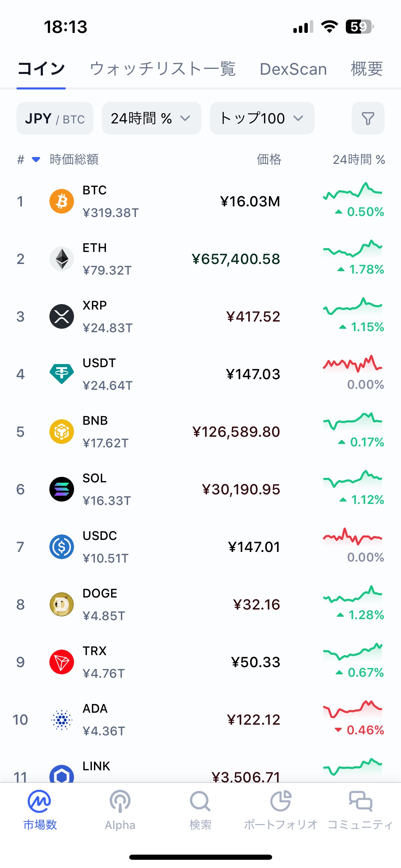
Task: Open the Alpha tab icon
Action: [120, 801]
